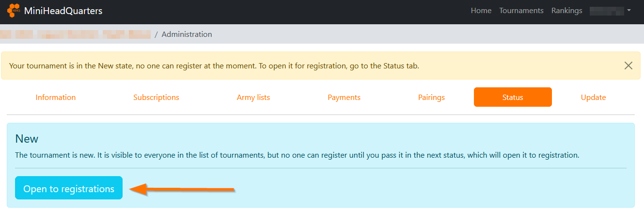This screenshot has width=644, height=213.
Task: Select the Army lists tab
Action: point(253,97)
